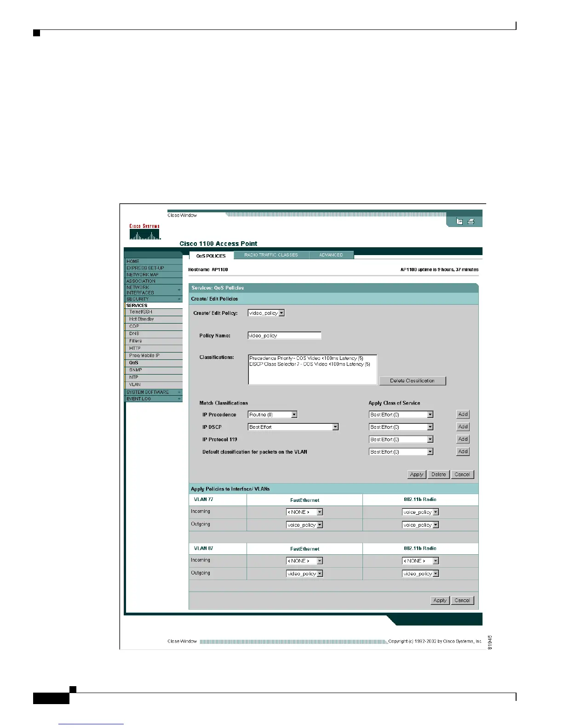Apply the policy in Create/Edit Policies section
The width and height of the screenshot is (563, 728).
417,474
